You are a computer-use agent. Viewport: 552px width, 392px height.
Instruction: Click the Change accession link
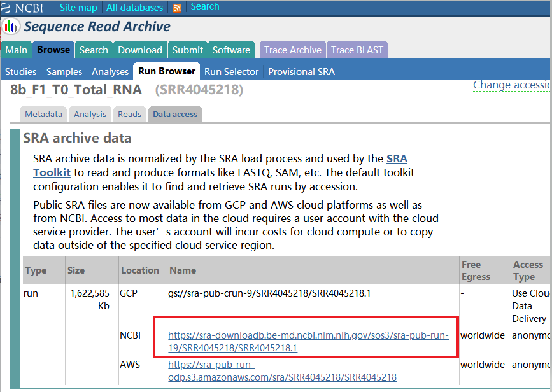[x=512, y=85]
